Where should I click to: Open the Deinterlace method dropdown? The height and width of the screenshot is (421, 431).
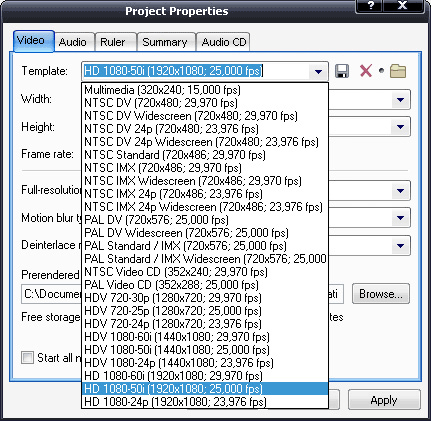tap(400, 246)
